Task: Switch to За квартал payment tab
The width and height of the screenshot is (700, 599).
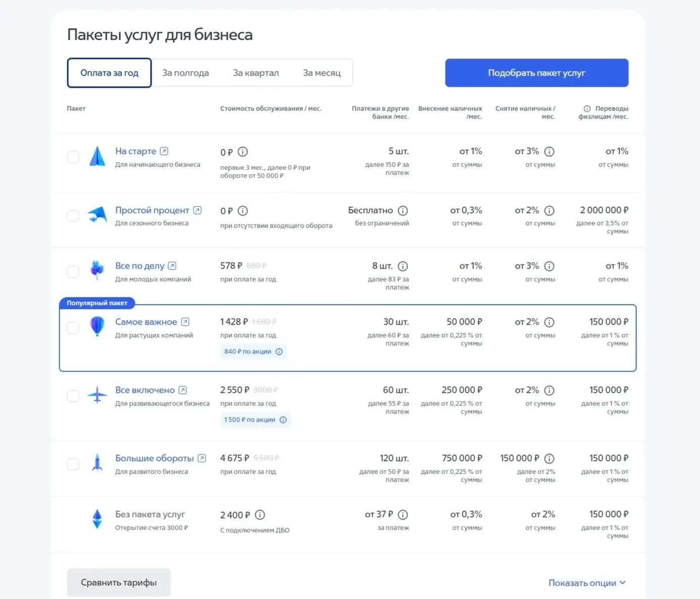Action: coord(256,73)
